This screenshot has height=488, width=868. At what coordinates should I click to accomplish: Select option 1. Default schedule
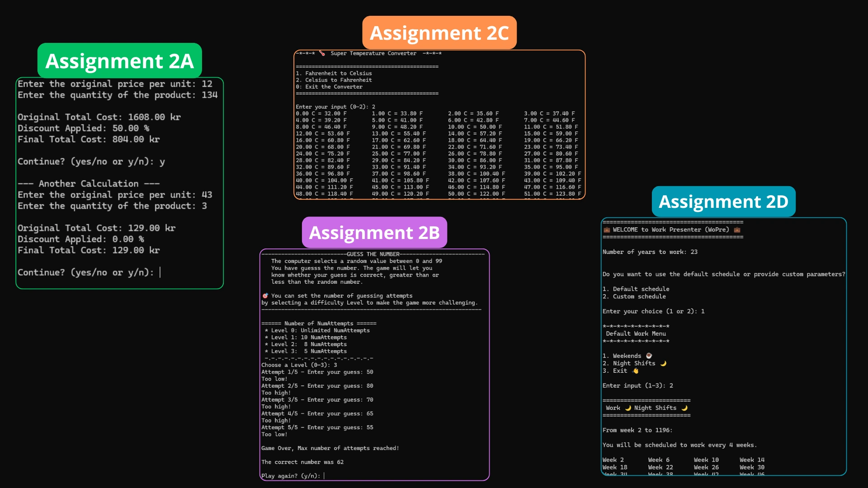point(636,289)
